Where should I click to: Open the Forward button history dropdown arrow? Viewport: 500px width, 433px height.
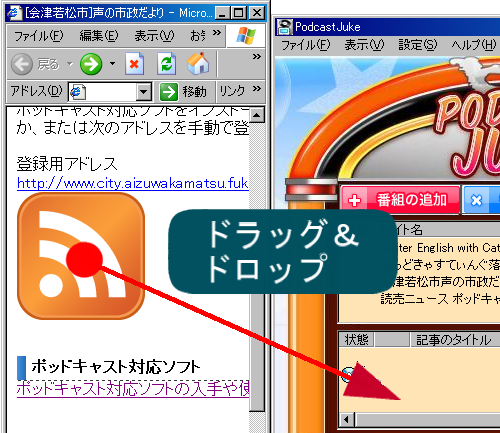click(112, 63)
